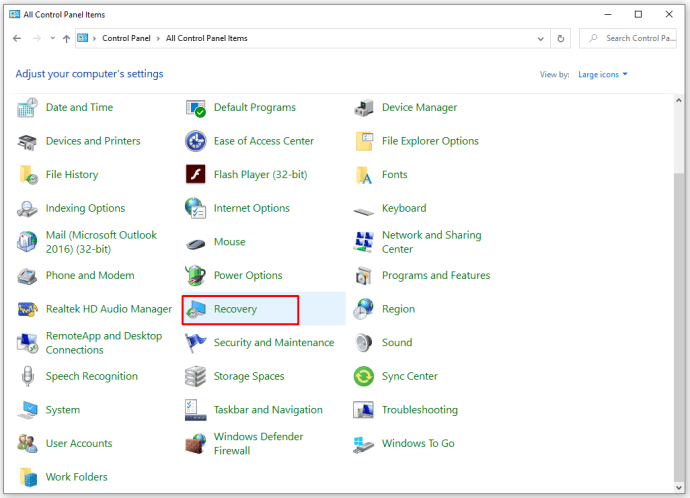Click the Control Panel title bar icon
The image size is (690, 498).
(x=15, y=15)
